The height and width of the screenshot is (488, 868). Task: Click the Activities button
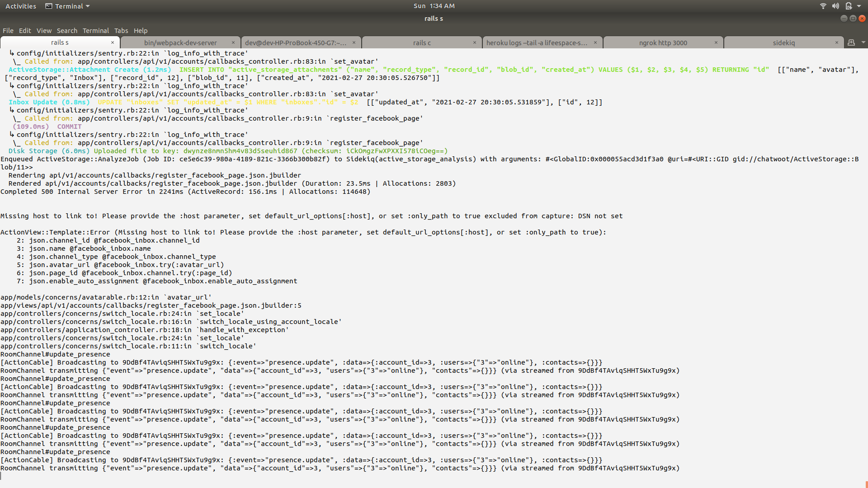pos(20,6)
